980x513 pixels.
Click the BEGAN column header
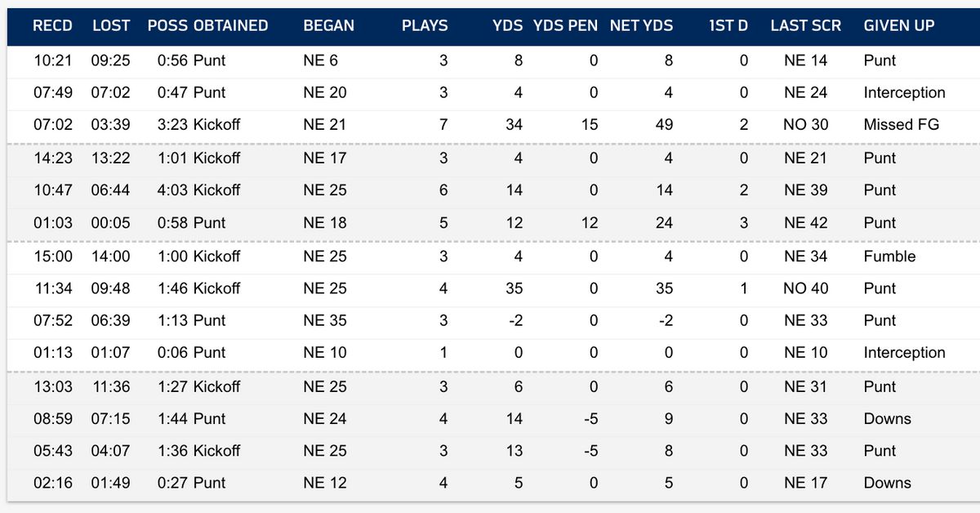[328, 25]
